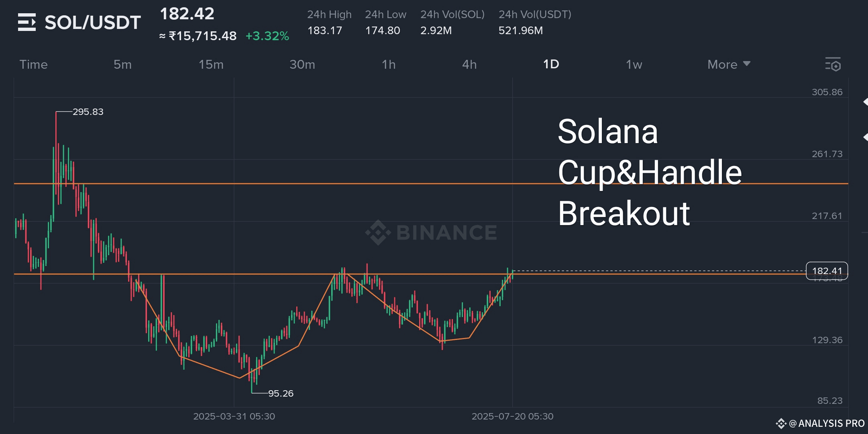Select the 1D timeframe tab
Viewport: 868px width, 434px height.
click(x=551, y=64)
